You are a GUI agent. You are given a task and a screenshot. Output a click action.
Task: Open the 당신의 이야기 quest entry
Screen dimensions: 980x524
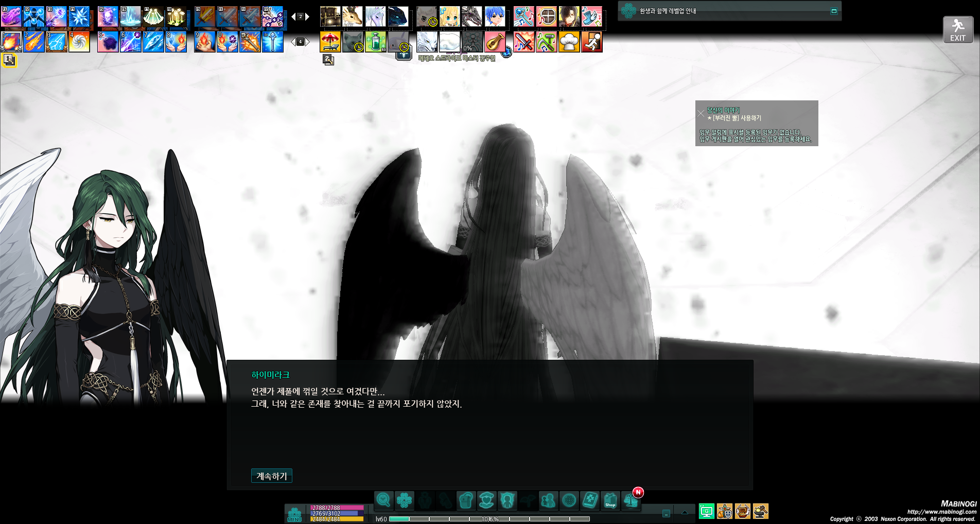[723, 110]
